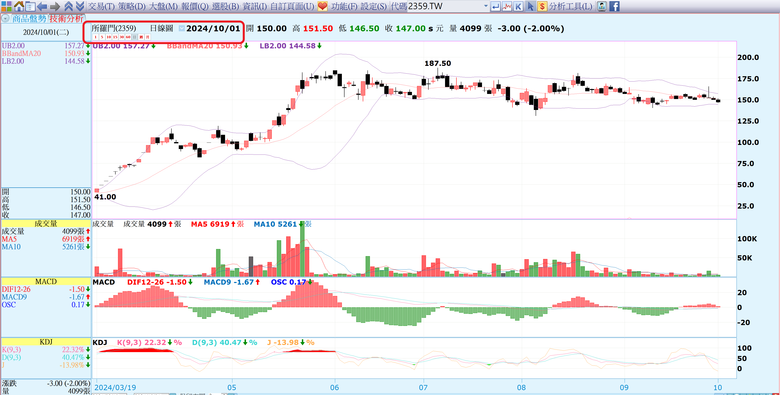Click the KDJ yellow panel header
Image resolution: width=780 pixels, height=395 pixels.
click(x=46, y=342)
